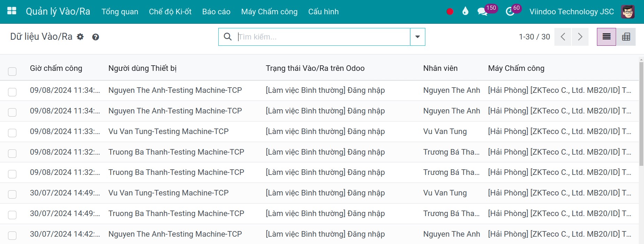Switch to list view

(606, 37)
